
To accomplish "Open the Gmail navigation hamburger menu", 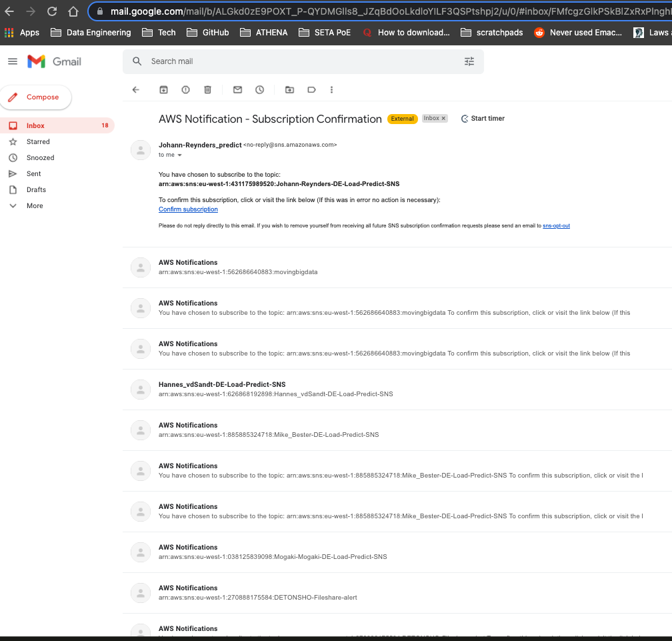I will point(12,61).
